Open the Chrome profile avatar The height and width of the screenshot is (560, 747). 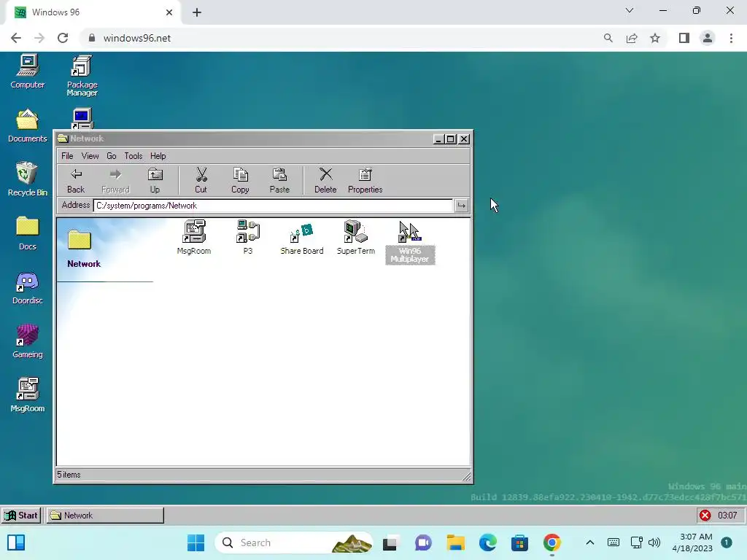click(x=708, y=38)
